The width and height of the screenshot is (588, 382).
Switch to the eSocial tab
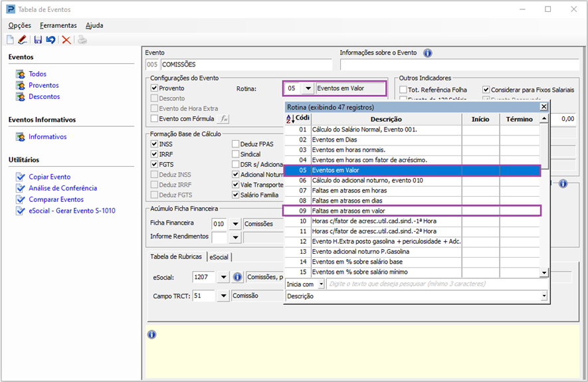point(219,257)
